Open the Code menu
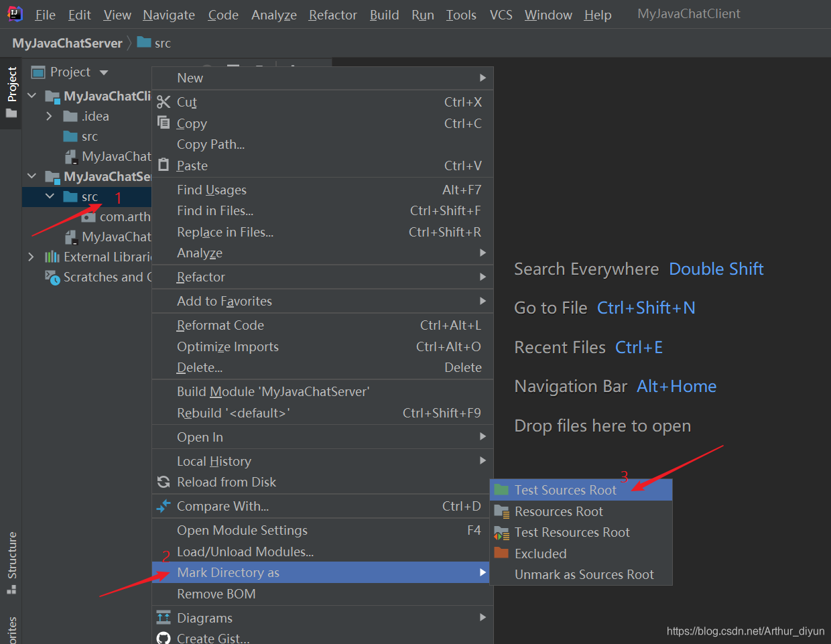 tap(223, 15)
